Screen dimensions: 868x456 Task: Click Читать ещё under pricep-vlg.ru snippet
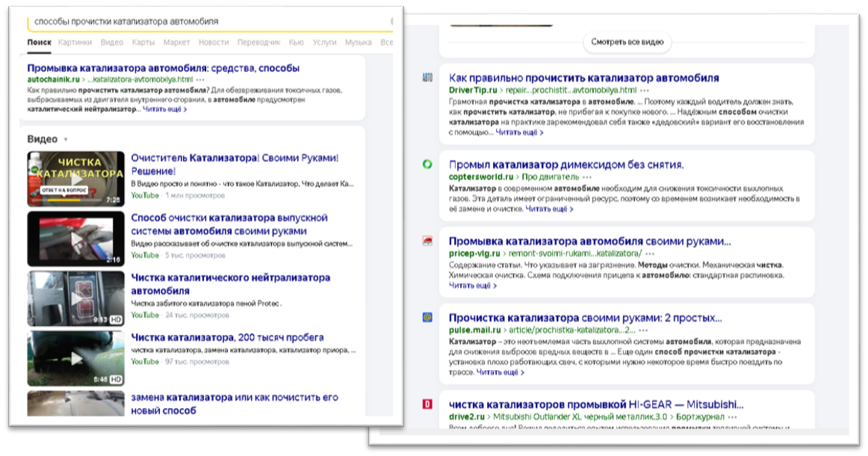click(x=473, y=286)
